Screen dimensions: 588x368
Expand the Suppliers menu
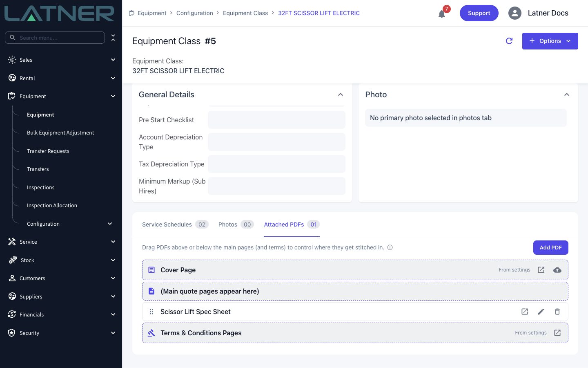tap(113, 296)
